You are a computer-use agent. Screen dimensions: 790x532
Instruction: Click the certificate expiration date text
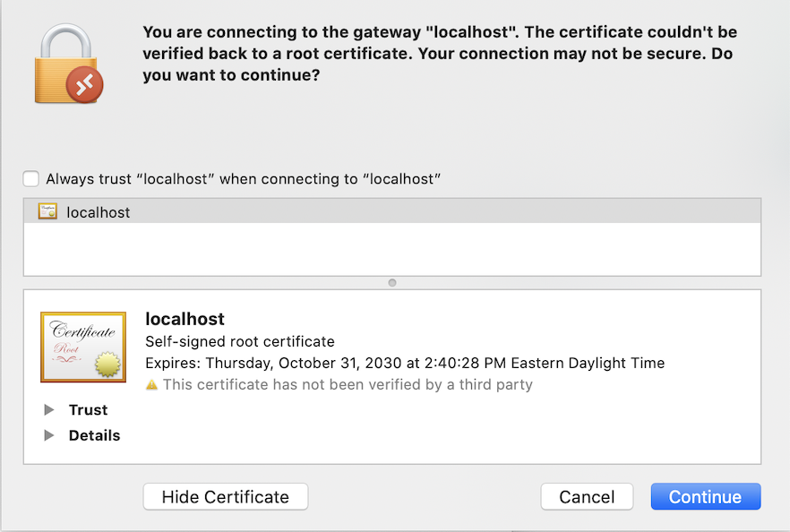point(405,364)
